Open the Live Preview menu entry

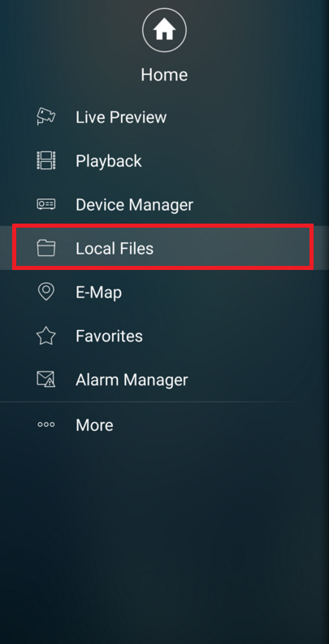tap(121, 117)
